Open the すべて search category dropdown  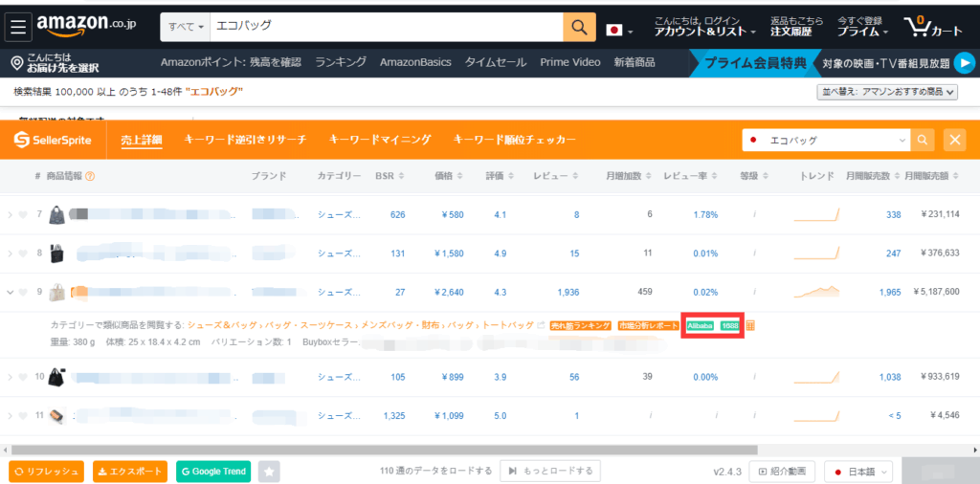[x=186, y=26]
